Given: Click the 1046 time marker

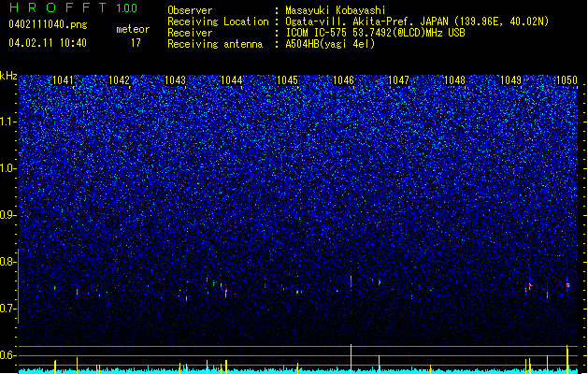Looking at the screenshot, I should pyautogui.click(x=343, y=80).
